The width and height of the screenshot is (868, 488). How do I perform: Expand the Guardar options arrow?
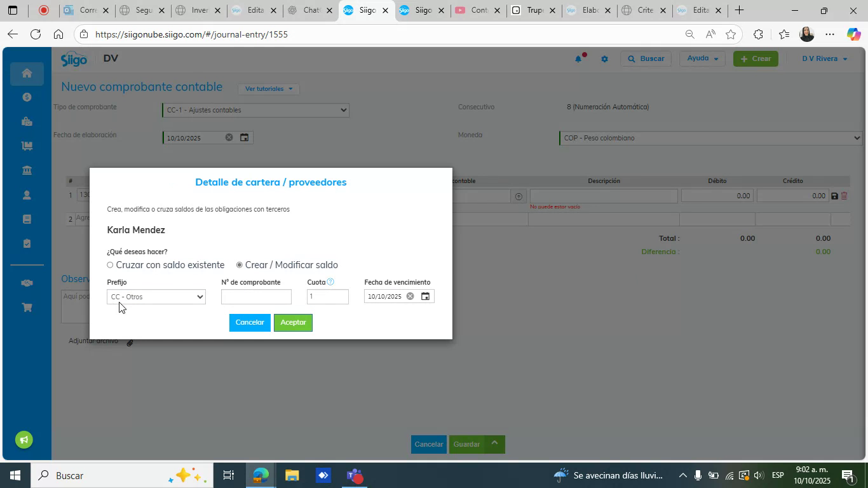pos(496,444)
